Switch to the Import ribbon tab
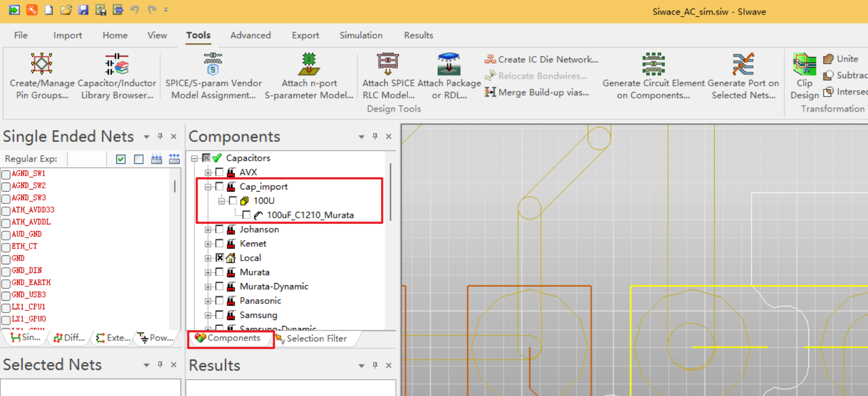868x396 pixels. pyautogui.click(x=68, y=35)
